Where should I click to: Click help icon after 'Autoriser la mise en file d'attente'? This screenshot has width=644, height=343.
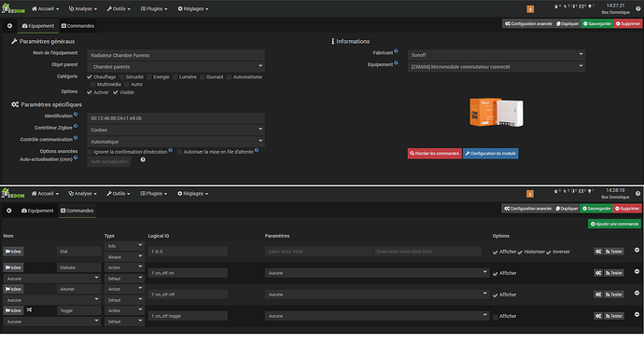pyautogui.click(x=257, y=150)
